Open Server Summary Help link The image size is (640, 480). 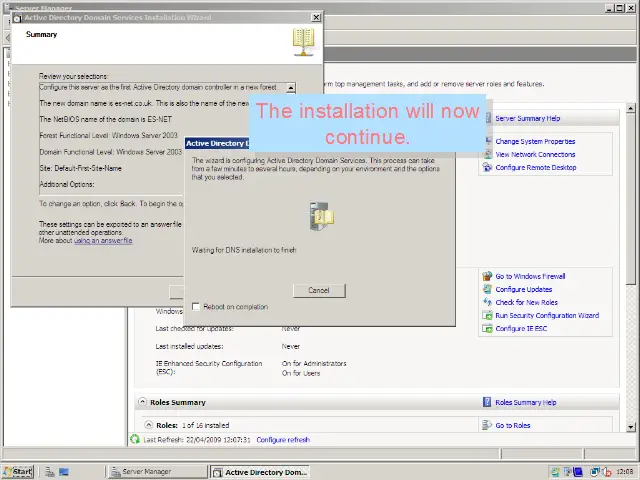[527, 119]
